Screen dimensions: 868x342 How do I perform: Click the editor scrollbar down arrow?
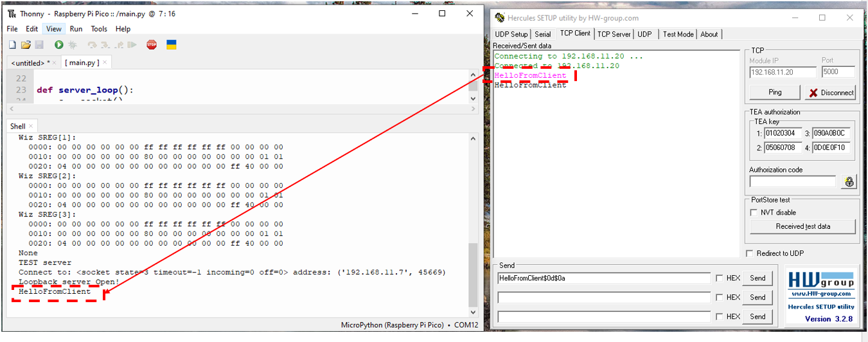pos(473,100)
